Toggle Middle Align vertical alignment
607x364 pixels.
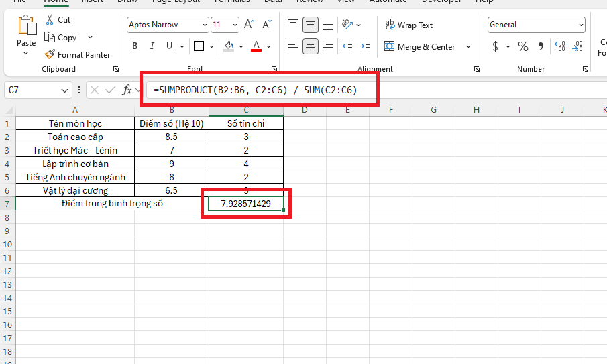point(311,25)
